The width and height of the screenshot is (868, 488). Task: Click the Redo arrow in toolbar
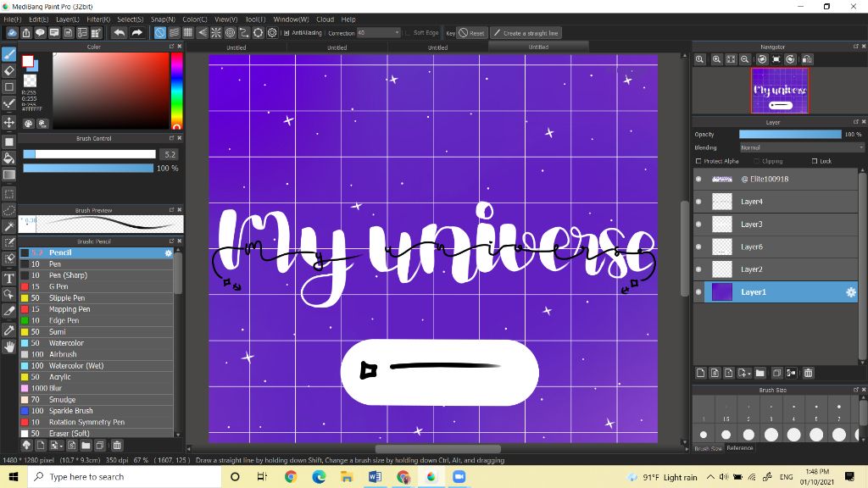coord(136,33)
